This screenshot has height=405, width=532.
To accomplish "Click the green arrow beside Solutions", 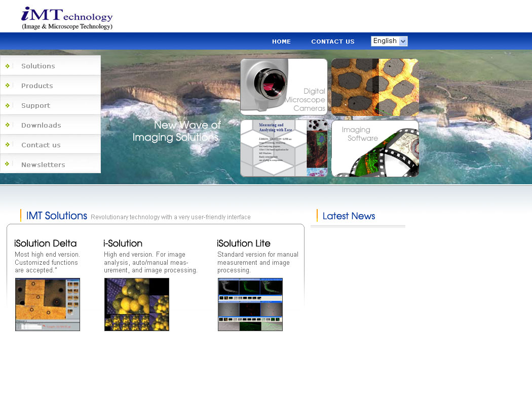I will (x=8, y=66).
